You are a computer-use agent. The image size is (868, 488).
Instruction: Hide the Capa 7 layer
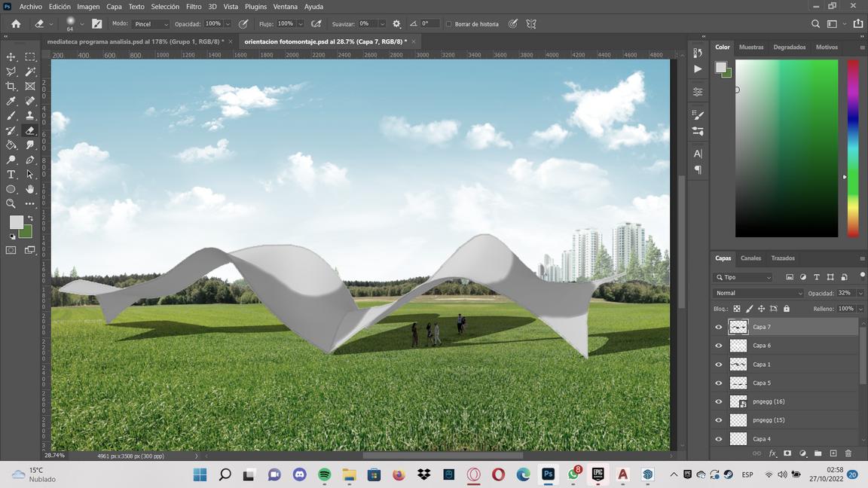tap(719, 327)
